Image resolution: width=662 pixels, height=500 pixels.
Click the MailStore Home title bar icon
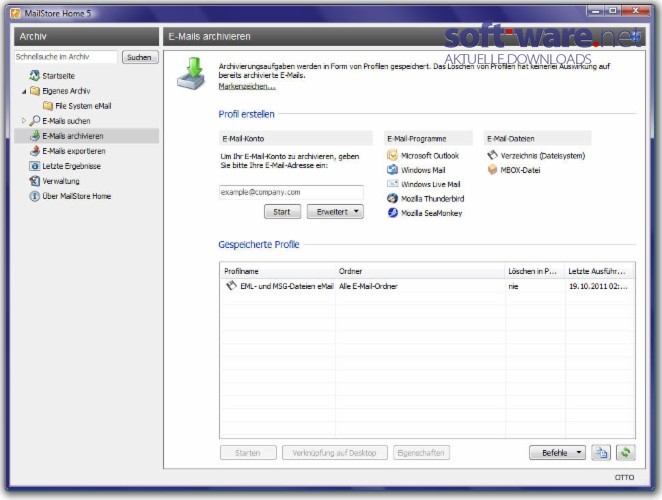(16, 13)
